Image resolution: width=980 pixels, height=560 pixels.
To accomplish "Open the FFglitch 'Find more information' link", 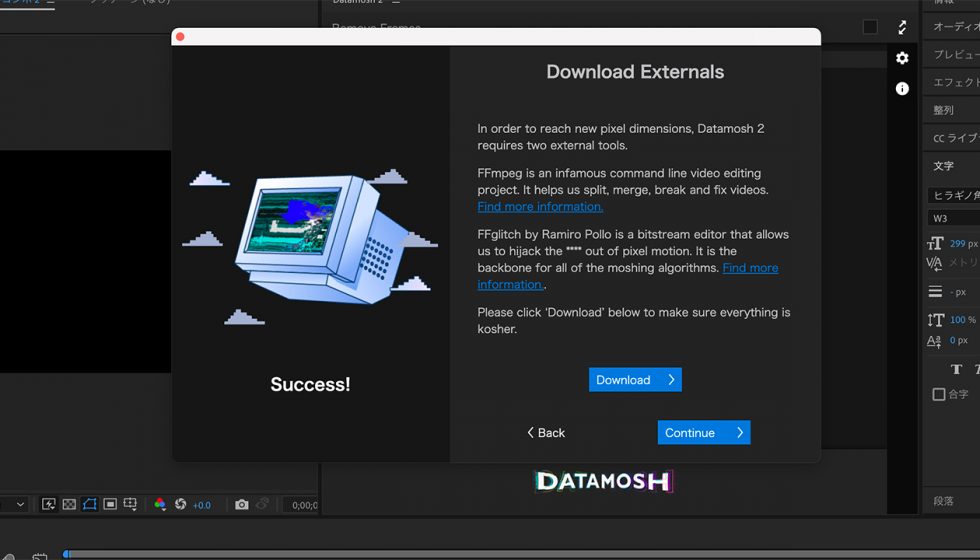I will point(750,268).
